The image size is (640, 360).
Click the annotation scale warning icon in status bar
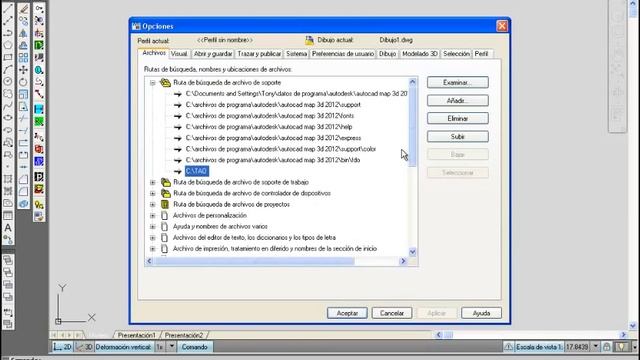pyautogui.click(x=508, y=347)
